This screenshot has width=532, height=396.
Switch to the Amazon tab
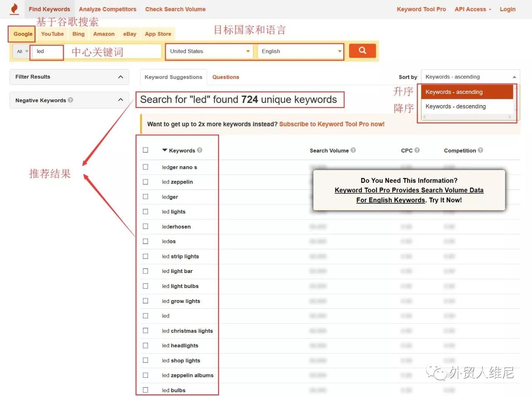(104, 34)
